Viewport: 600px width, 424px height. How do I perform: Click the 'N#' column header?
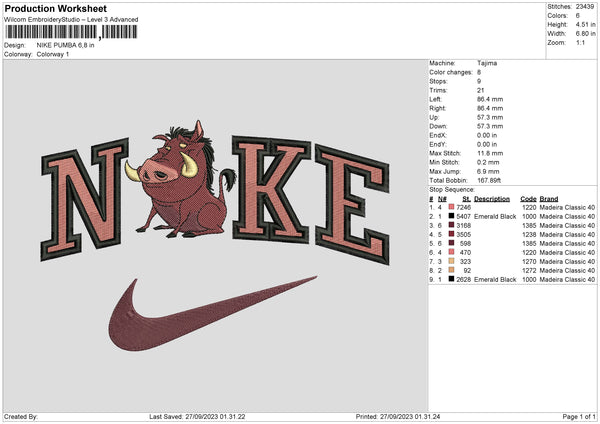(442, 199)
